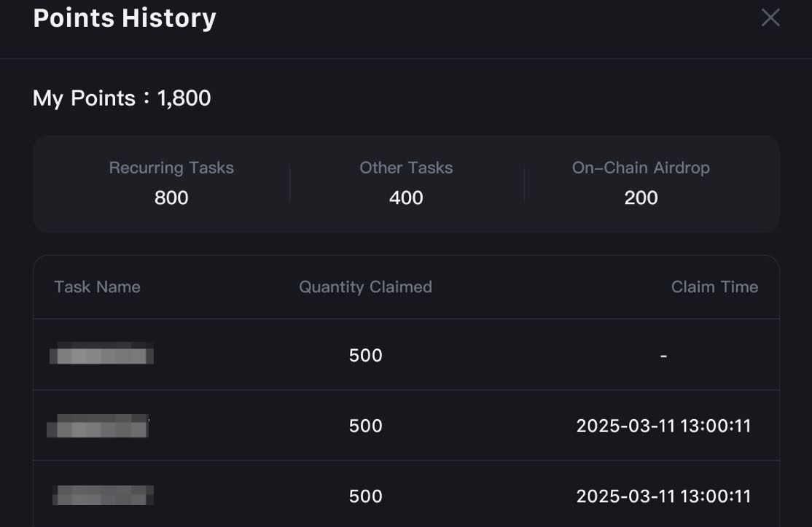Select the Other Tasks label

point(406,168)
